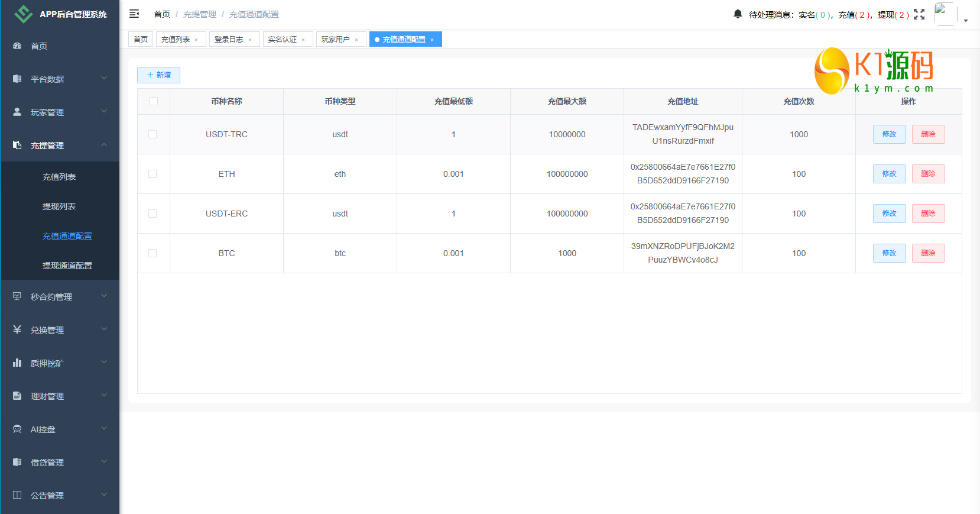Click the 充值最低额 column header
Viewport: 980px width, 514px height.
click(453, 101)
